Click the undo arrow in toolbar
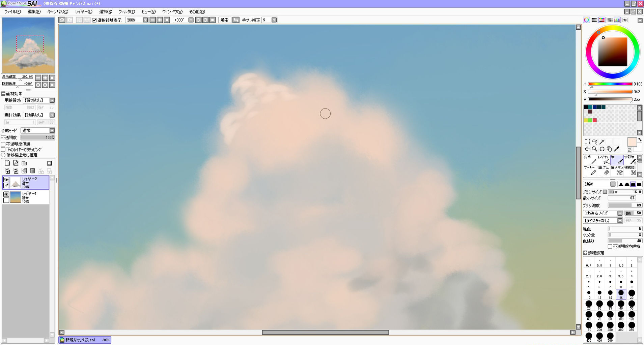Viewport: 644px width, 345px height. [62, 20]
